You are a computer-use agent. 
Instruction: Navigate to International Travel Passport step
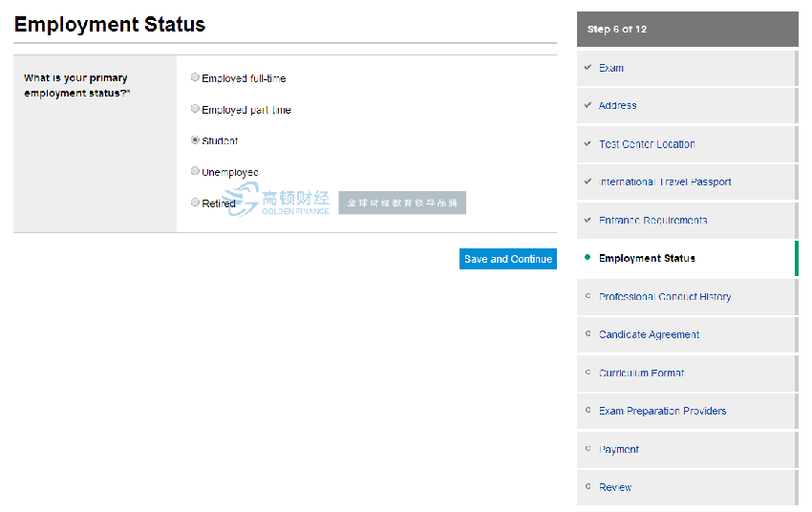(665, 182)
